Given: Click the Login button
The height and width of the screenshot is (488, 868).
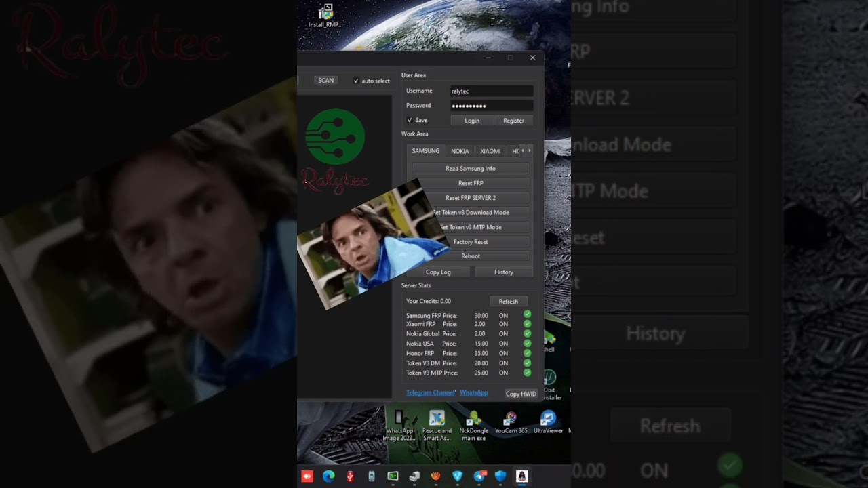Looking at the screenshot, I should pyautogui.click(x=472, y=121).
